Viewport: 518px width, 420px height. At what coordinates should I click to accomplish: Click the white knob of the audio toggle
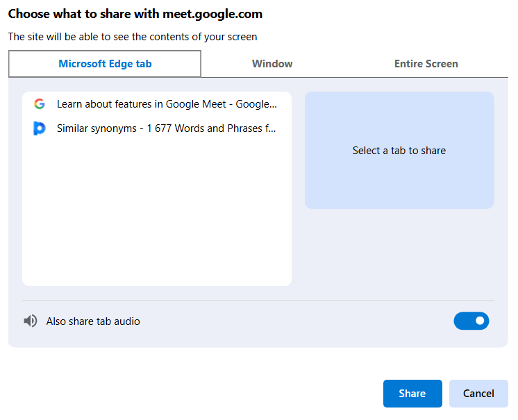pos(479,321)
